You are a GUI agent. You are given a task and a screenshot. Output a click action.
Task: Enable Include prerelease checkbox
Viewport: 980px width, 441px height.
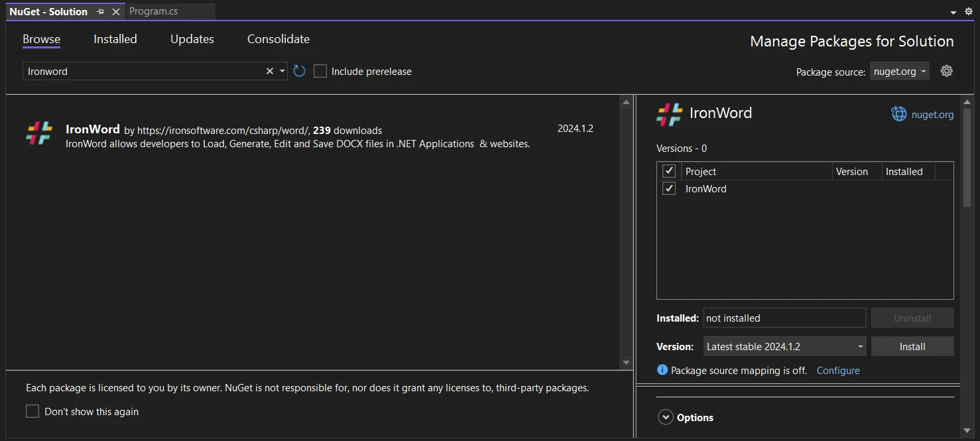tap(320, 71)
